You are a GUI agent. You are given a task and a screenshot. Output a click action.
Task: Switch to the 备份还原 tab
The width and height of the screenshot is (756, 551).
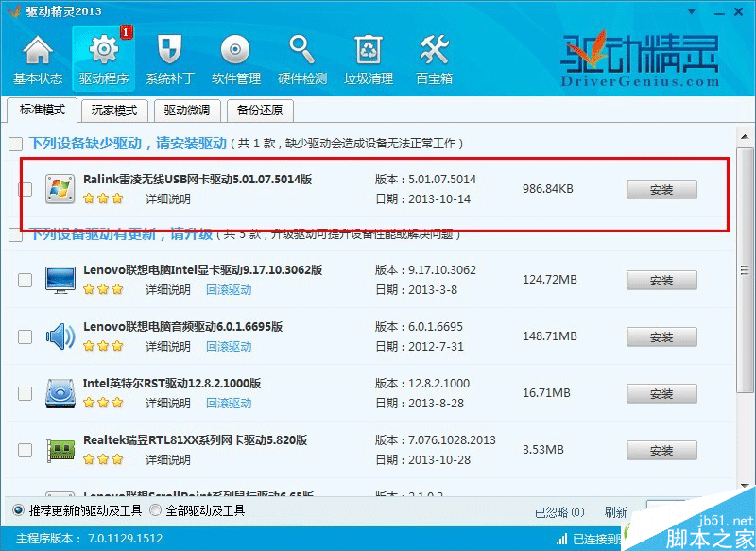tap(259, 111)
